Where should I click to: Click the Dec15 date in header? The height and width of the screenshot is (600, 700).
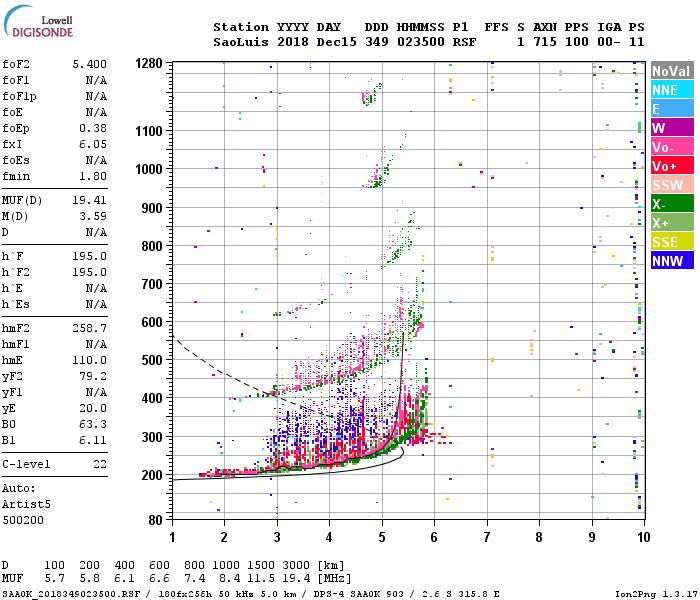(x=337, y=42)
